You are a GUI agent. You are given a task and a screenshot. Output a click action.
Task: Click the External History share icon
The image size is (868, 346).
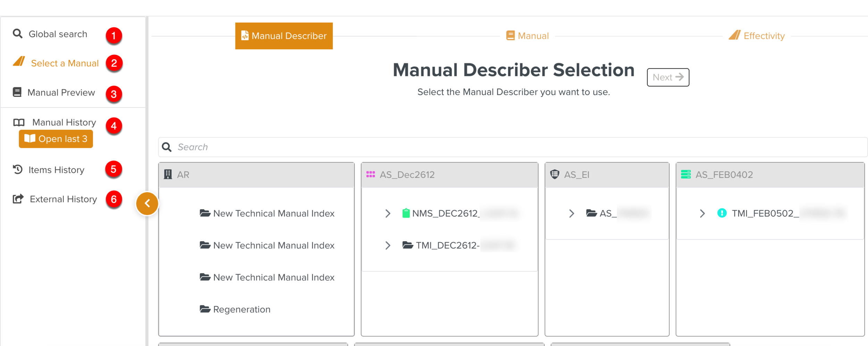click(x=18, y=199)
